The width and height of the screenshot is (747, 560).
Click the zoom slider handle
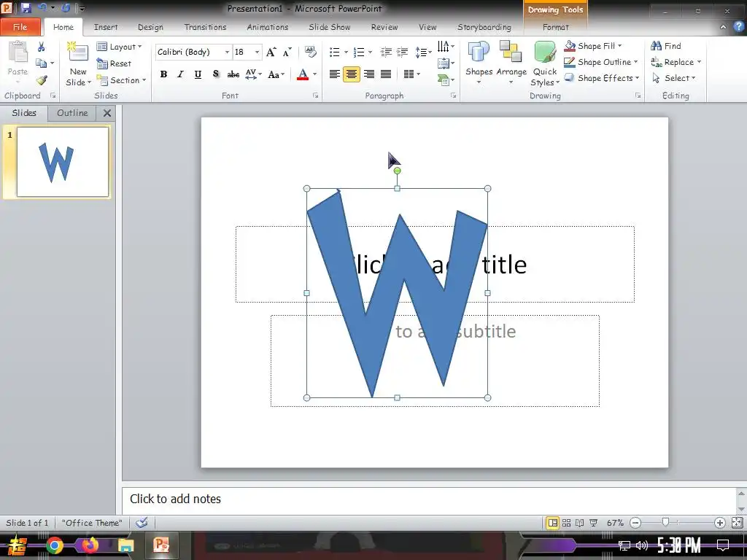click(665, 523)
